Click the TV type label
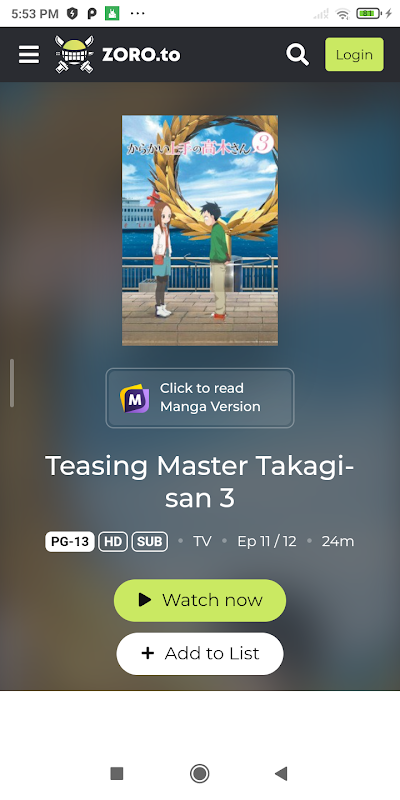The height and width of the screenshot is (800, 400). pos(202,541)
